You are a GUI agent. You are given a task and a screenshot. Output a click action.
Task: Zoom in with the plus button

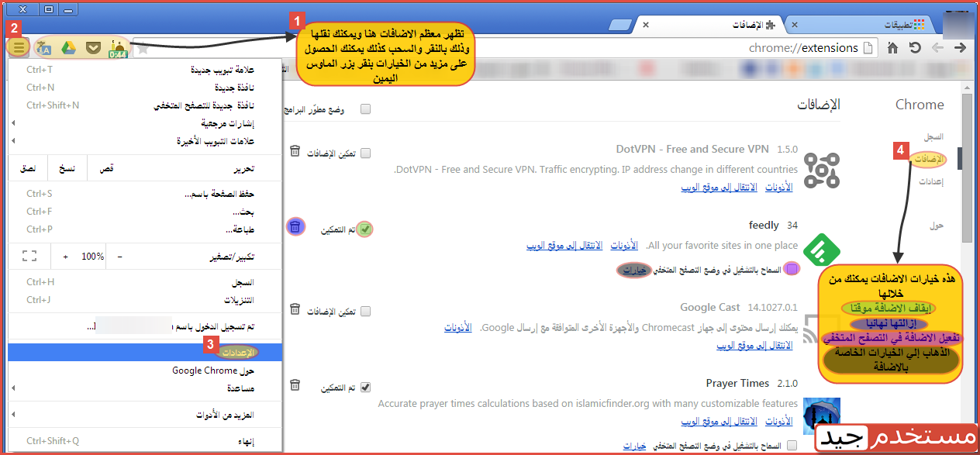(66, 256)
